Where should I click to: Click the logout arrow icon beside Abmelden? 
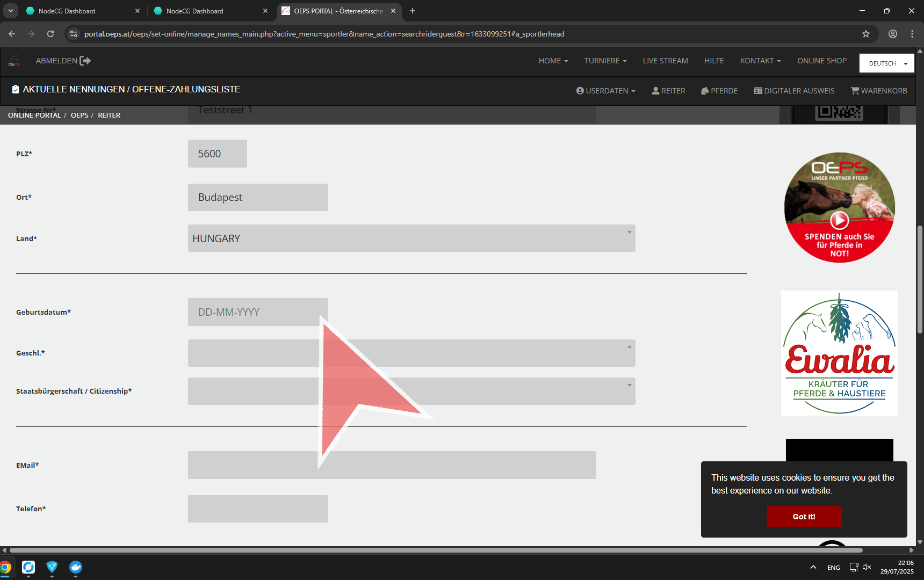[x=85, y=61]
